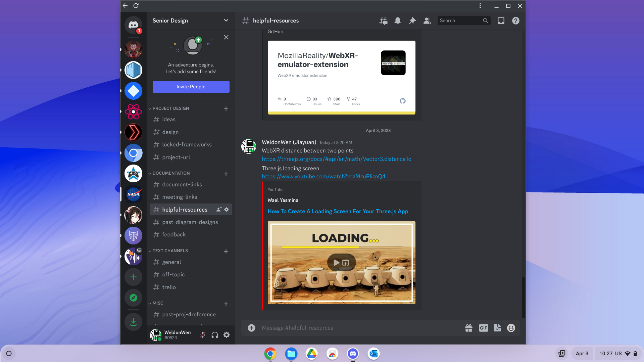Select the feedback channel
Screen dimensions: 644x362
(x=191, y=235)
